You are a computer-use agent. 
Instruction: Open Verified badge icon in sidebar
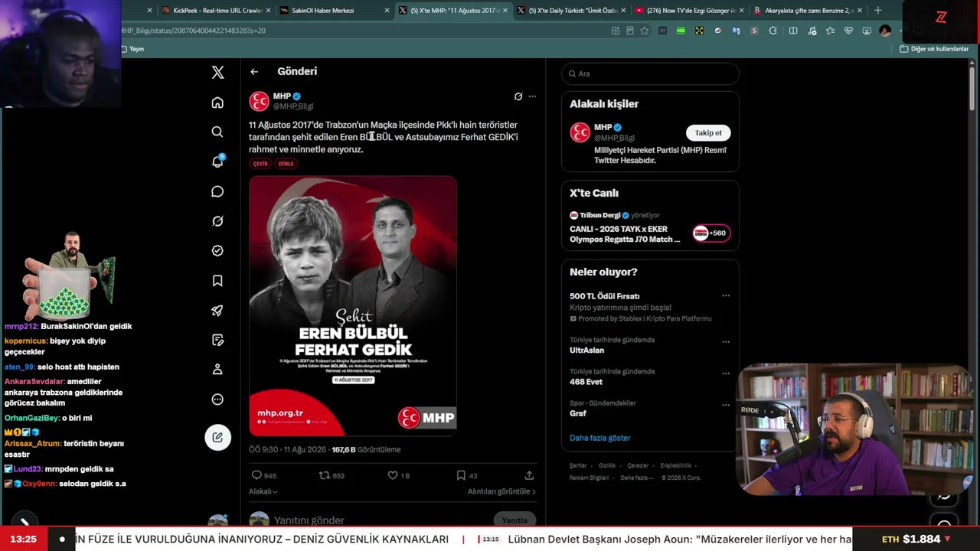pos(217,251)
